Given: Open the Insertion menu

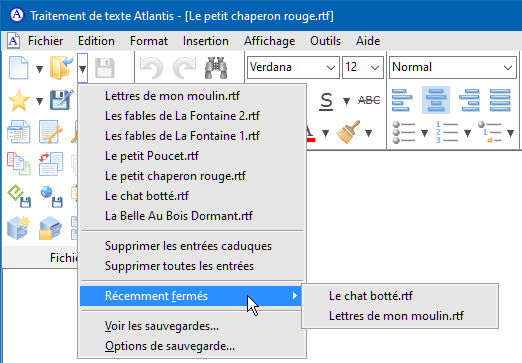Looking at the screenshot, I should 206,41.
